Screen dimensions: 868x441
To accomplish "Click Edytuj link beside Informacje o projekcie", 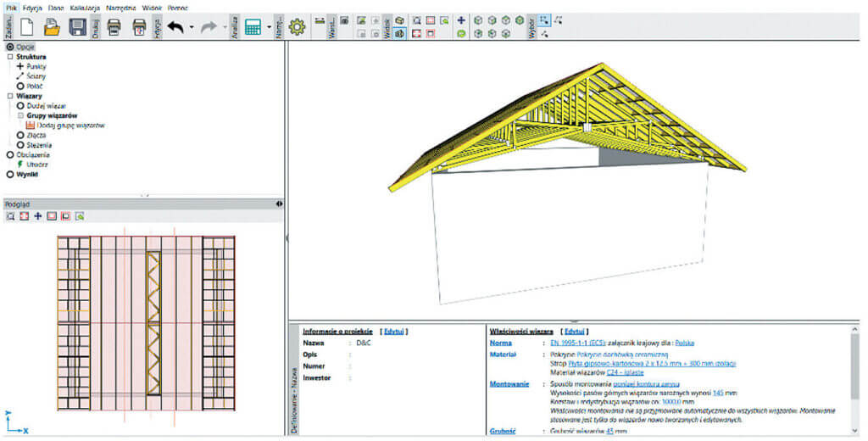I will pos(393,332).
